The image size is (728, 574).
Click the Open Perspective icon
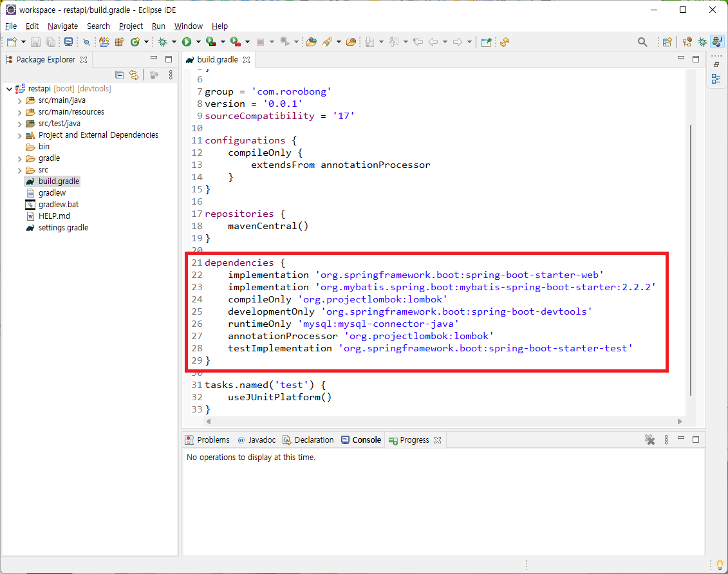(x=667, y=42)
